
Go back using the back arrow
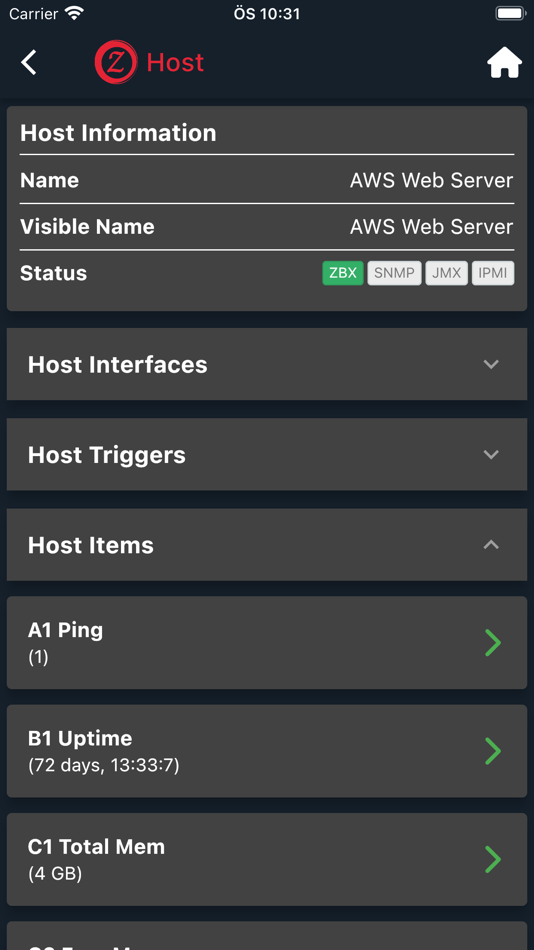click(x=28, y=62)
